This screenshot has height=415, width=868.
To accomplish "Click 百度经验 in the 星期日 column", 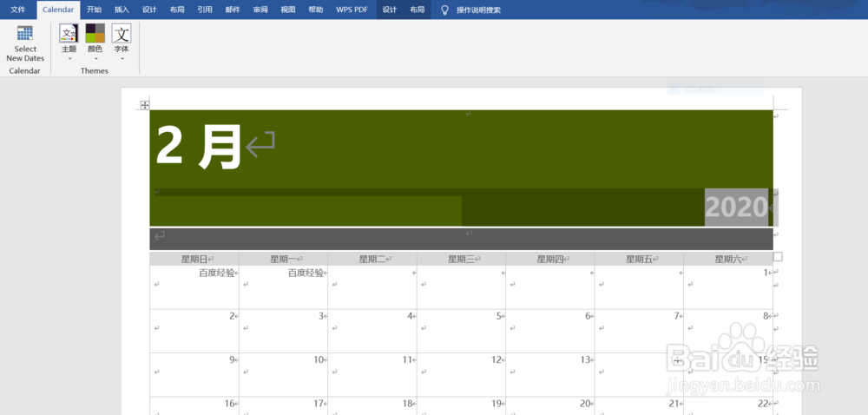I will coord(217,273).
